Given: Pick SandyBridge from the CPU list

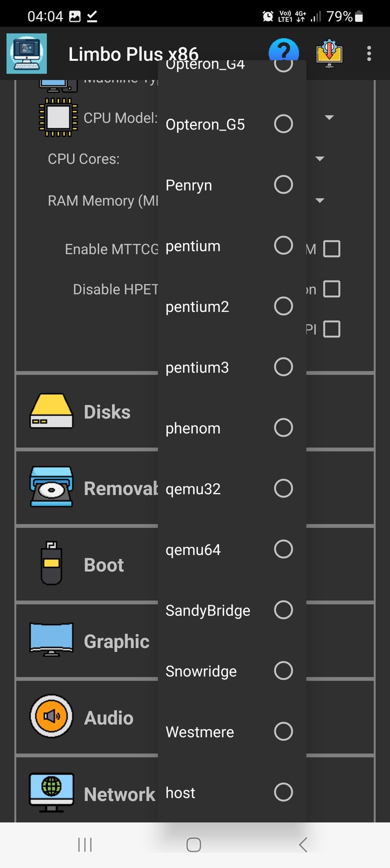Looking at the screenshot, I should [x=283, y=610].
